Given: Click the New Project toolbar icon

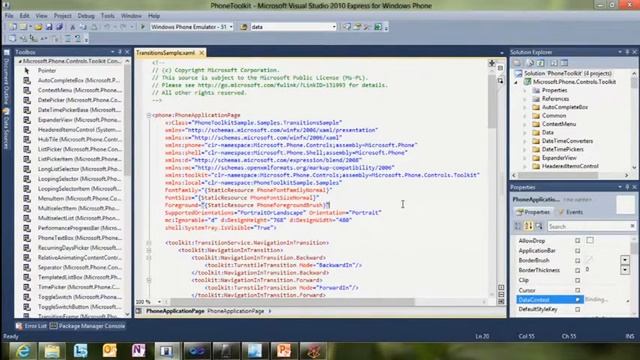Looking at the screenshot, I should (x=13, y=27).
